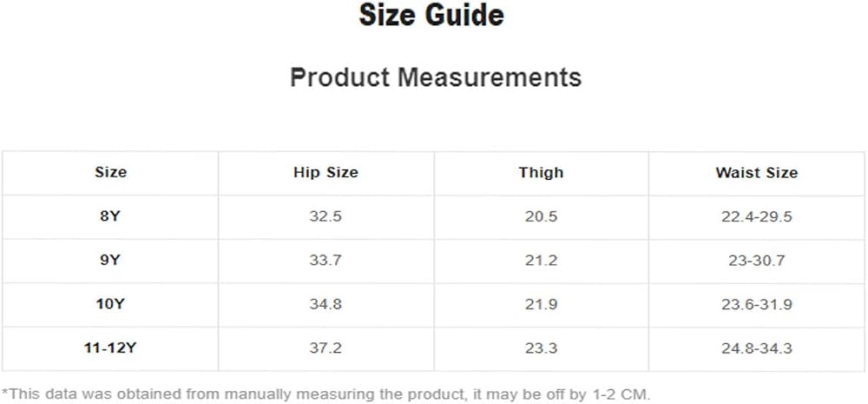Select the 9Y size row label
868x404 pixels.
[x=110, y=260]
